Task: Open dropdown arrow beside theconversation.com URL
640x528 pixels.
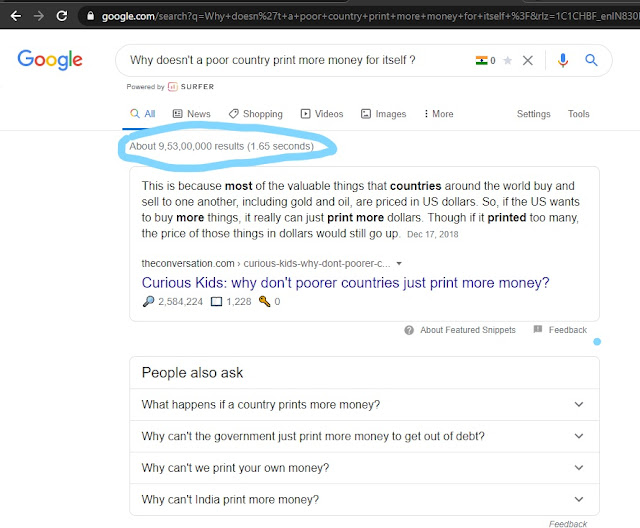Action: pyautogui.click(x=399, y=264)
